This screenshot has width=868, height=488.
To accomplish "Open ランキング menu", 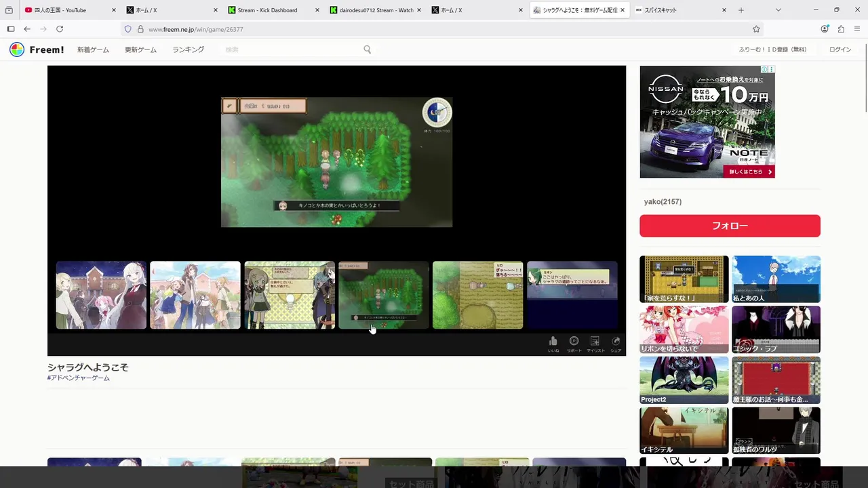I will (x=188, y=50).
